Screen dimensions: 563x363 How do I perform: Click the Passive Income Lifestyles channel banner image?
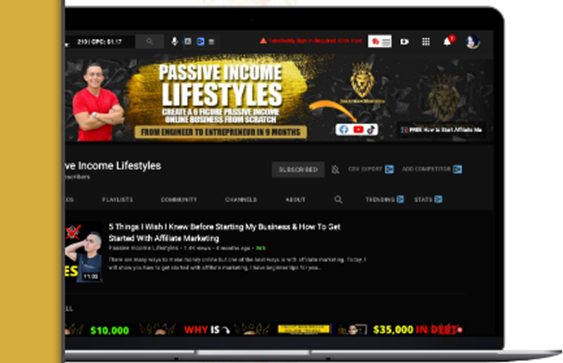pyautogui.click(x=279, y=98)
